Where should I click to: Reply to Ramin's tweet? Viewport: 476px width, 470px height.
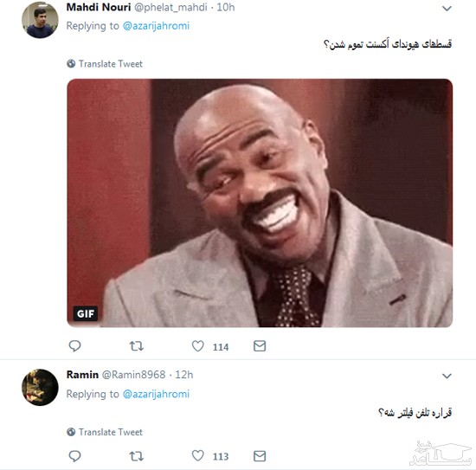pos(74,456)
